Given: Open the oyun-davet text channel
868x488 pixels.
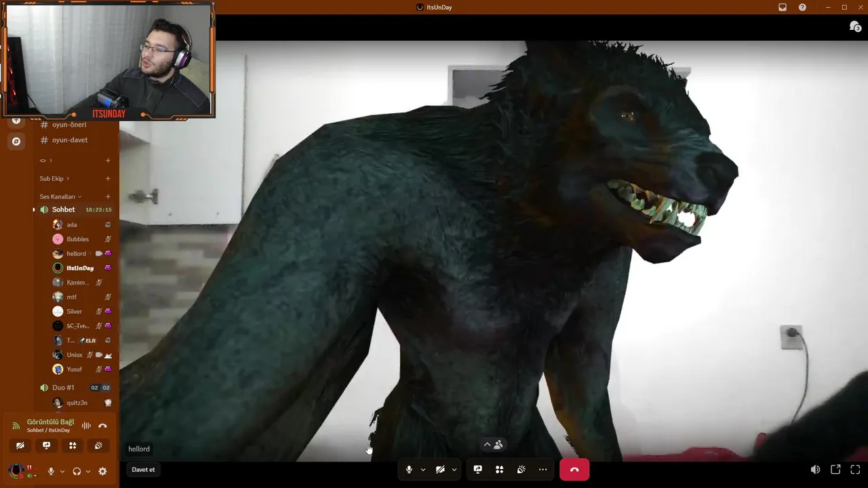Looking at the screenshot, I should [x=70, y=140].
